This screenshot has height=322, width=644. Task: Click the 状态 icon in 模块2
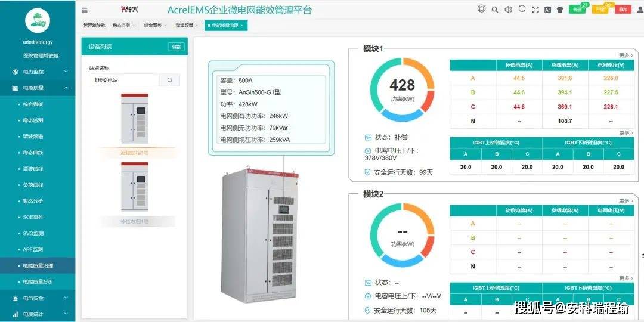(x=368, y=283)
